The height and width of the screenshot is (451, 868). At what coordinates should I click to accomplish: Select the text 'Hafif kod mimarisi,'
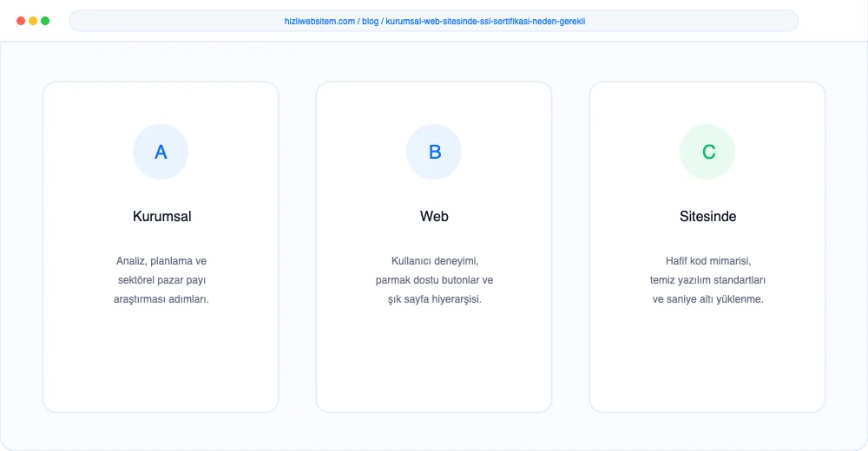[x=708, y=261]
